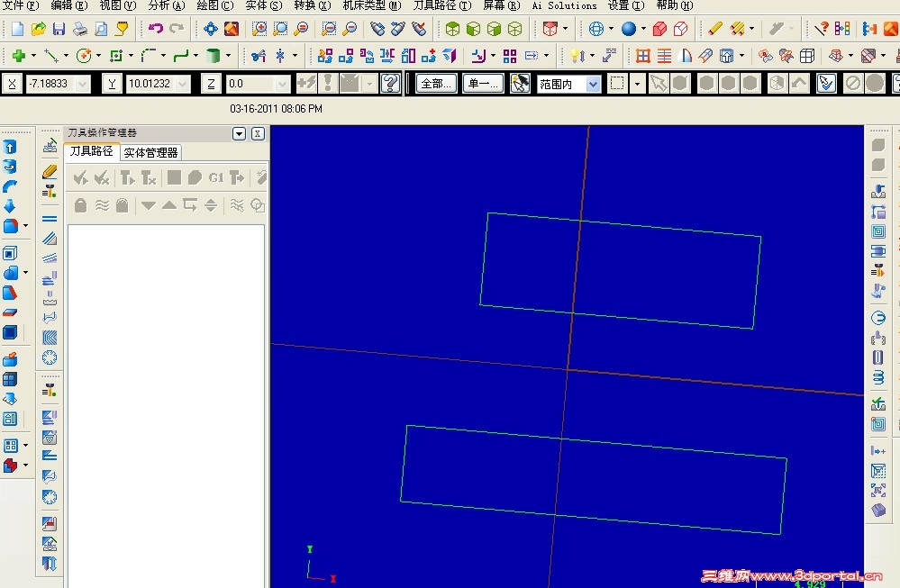Viewport: 900px width, 588px height.
Task: Click the blue shaded sphere icon
Action: point(629,28)
